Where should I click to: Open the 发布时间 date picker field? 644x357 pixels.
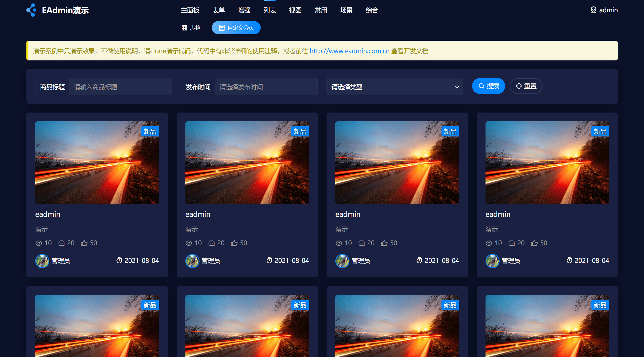point(266,87)
